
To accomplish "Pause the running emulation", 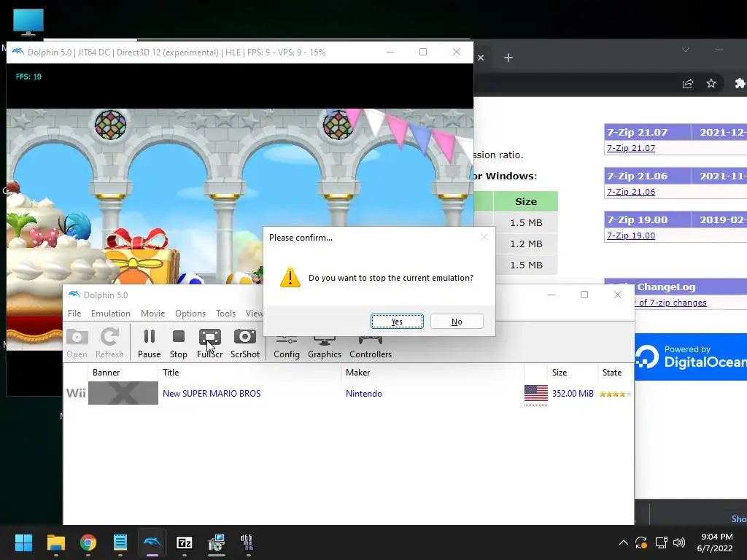I will (x=149, y=343).
